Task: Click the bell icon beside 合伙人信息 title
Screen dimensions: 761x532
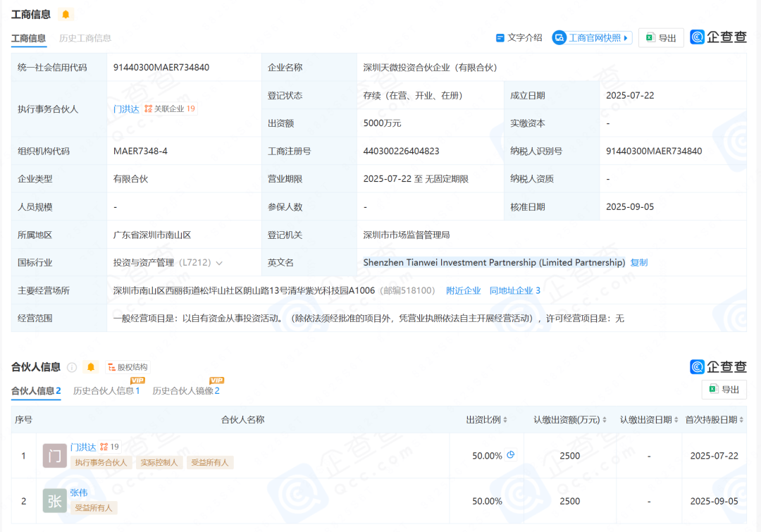Action: click(91, 367)
